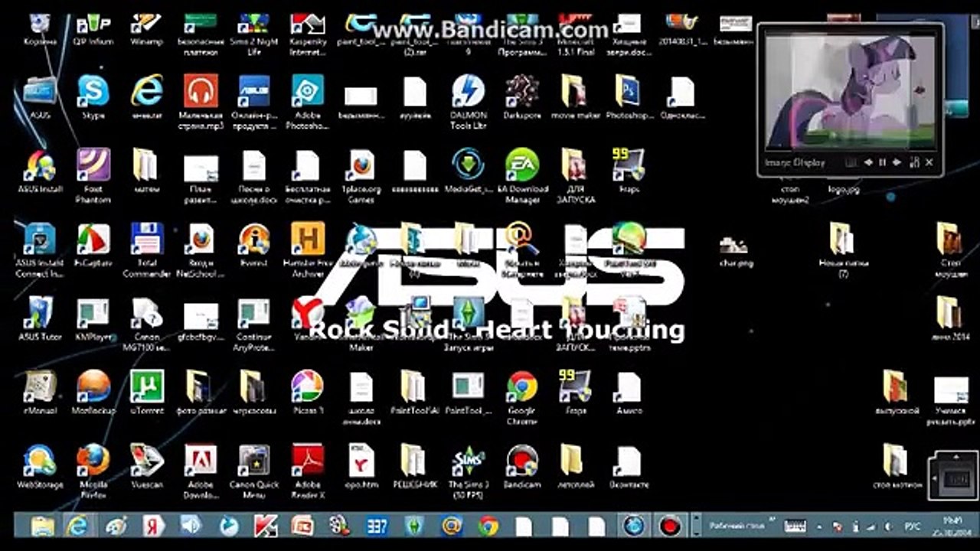Image resolution: width=980 pixels, height=551 pixels.
Task: Launch ASUS Tutor from the desktop
Action: tap(40, 319)
